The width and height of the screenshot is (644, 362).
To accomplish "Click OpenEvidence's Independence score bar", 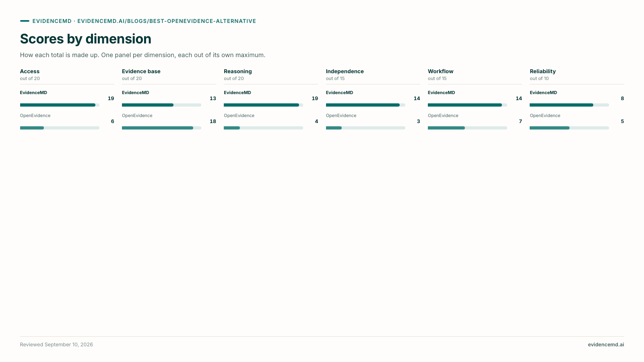I will point(365,128).
